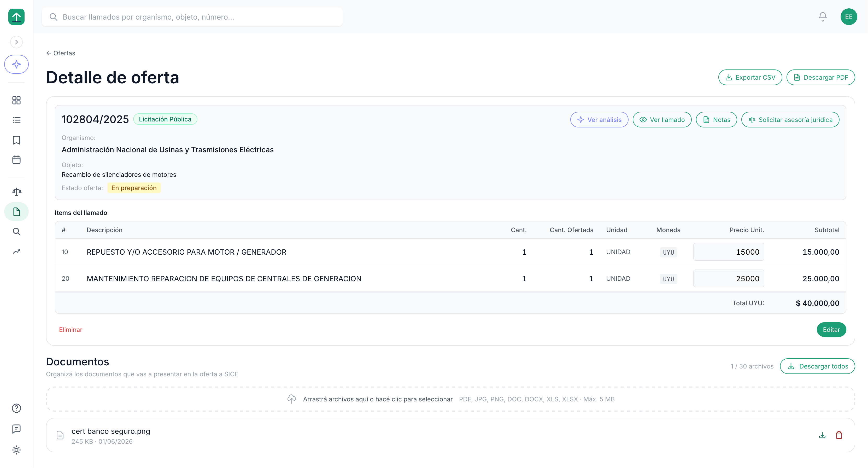
Task: Click the green upload-arrow app logo
Action: pyautogui.click(x=16, y=16)
